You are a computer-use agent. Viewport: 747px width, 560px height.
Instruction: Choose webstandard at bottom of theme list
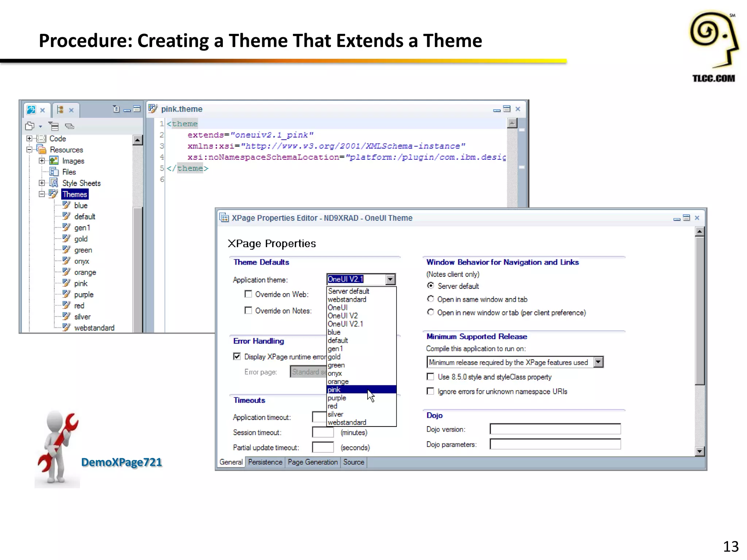[361, 422]
